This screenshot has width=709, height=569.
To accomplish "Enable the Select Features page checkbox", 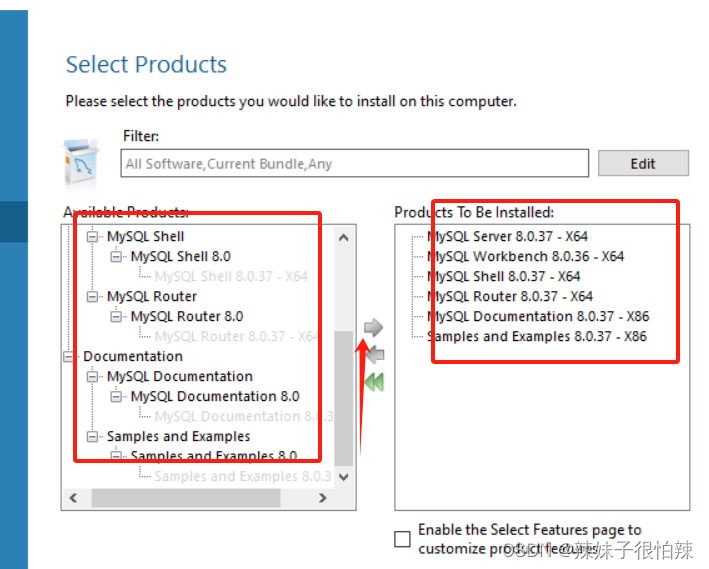I will [x=402, y=539].
